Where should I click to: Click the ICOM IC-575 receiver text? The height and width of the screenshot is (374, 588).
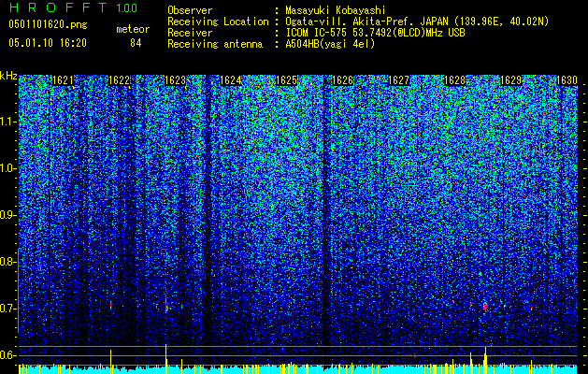click(375, 33)
